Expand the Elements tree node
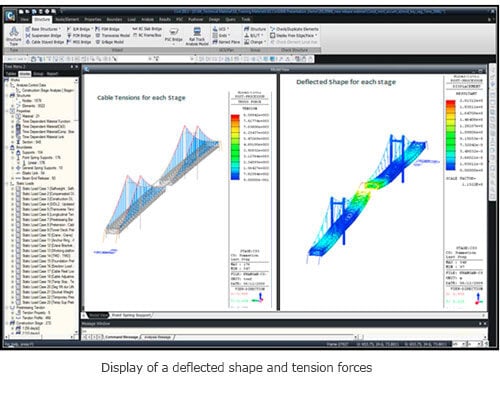The height and width of the screenshot is (400, 500). pos(13,106)
